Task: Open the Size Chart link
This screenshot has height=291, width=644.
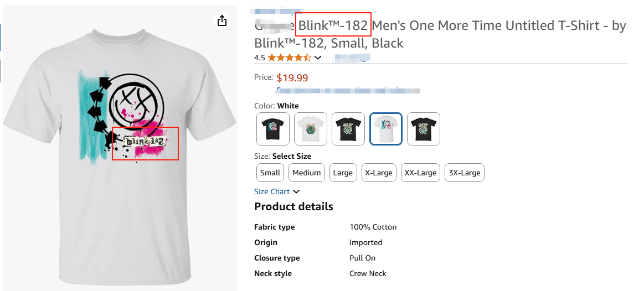Action: pos(272,191)
